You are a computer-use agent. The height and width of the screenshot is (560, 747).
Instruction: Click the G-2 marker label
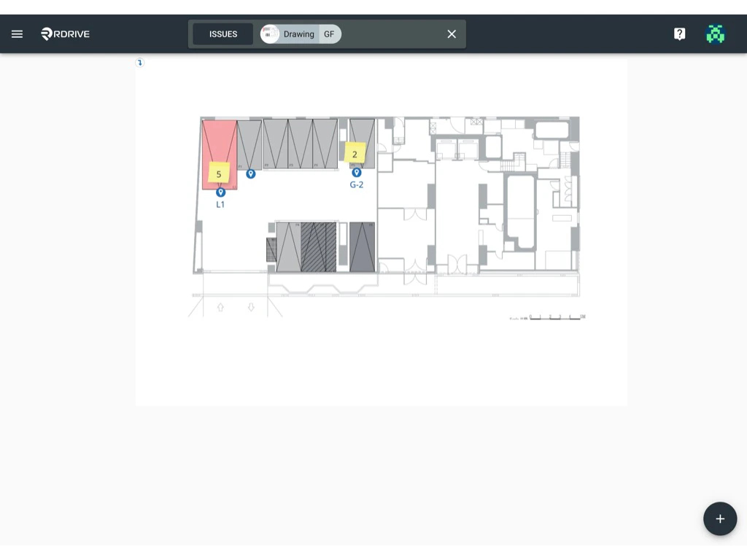pos(356,184)
